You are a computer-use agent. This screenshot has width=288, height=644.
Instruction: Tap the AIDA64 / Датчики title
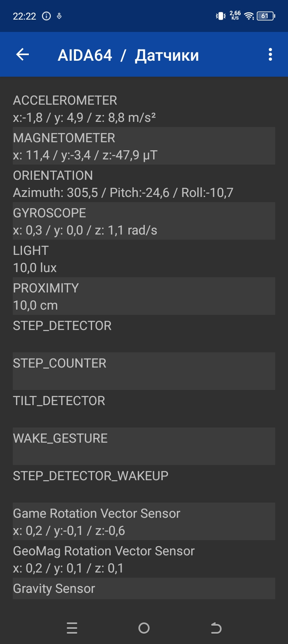coord(128,55)
